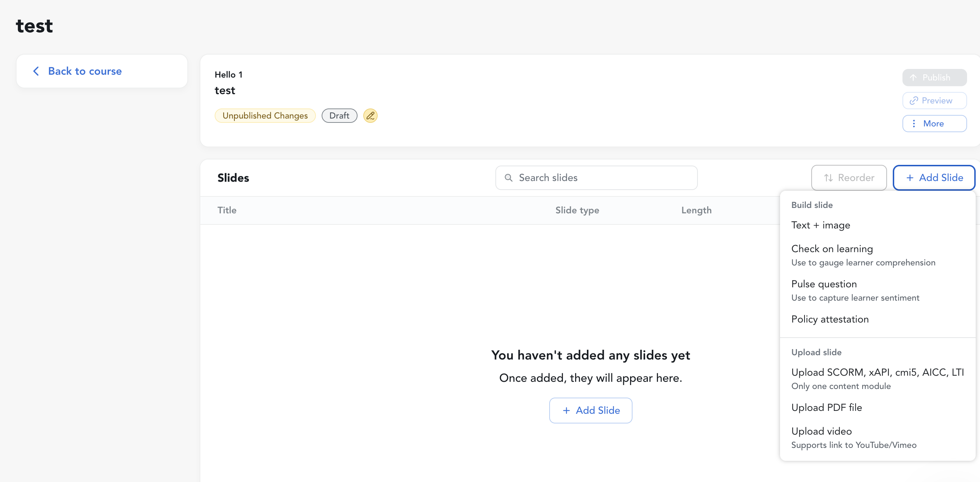Image resolution: width=980 pixels, height=482 pixels.
Task: Click the back chevron arrow icon
Action: click(x=36, y=71)
